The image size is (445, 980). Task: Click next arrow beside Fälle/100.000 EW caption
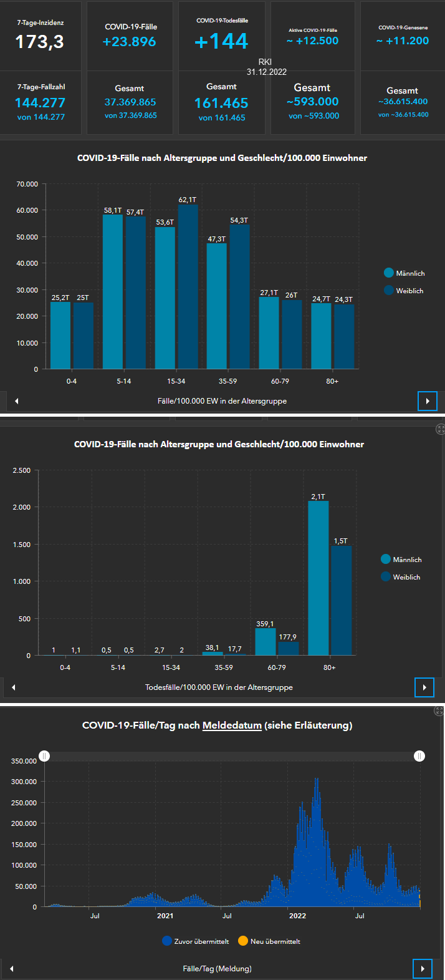(x=428, y=401)
